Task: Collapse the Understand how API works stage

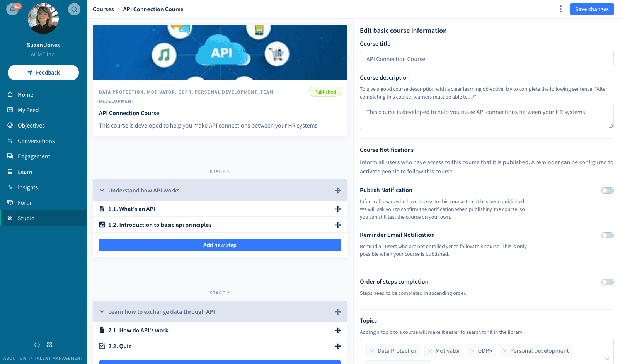Action: [102, 190]
